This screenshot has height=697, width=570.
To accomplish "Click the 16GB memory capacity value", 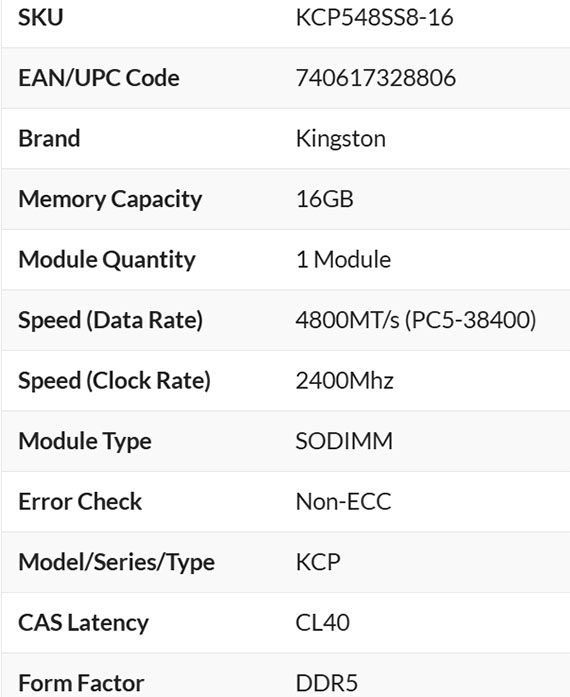I will coord(325,199).
